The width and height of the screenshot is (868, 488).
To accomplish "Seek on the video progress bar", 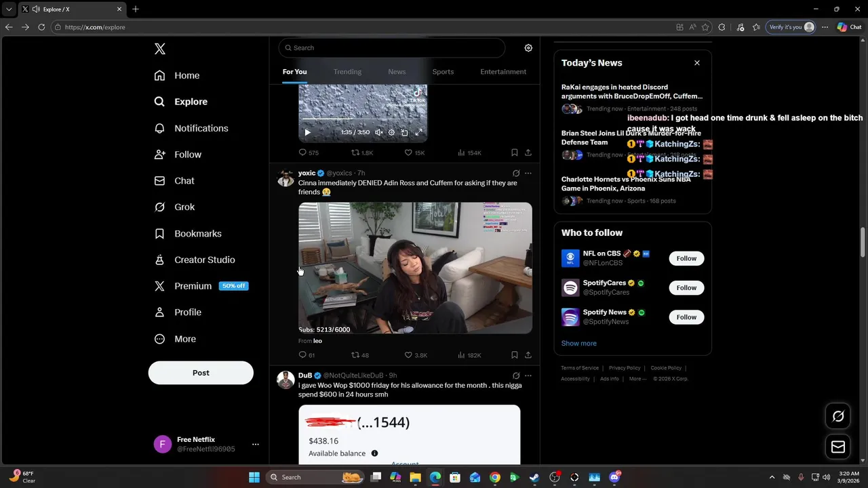I will tap(363, 119).
